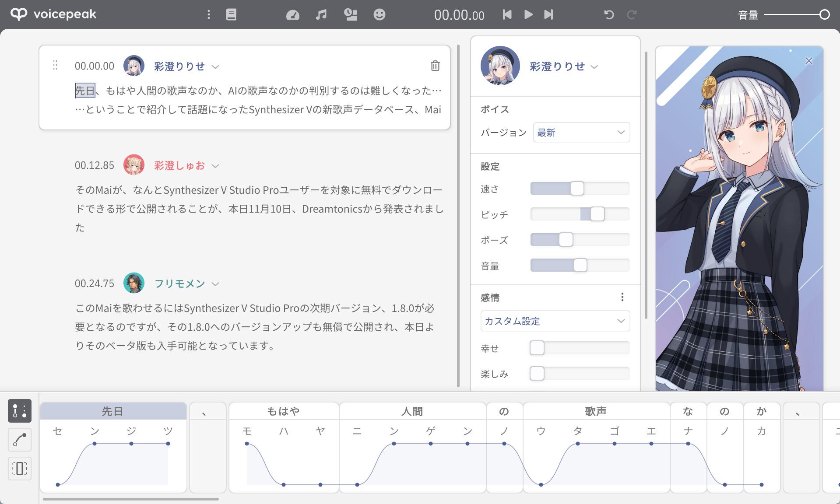Image resolution: width=840 pixels, height=504 pixels.
Task: Delete the first text block with trash icon
Action: pyautogui.click(x=435, y=66)
